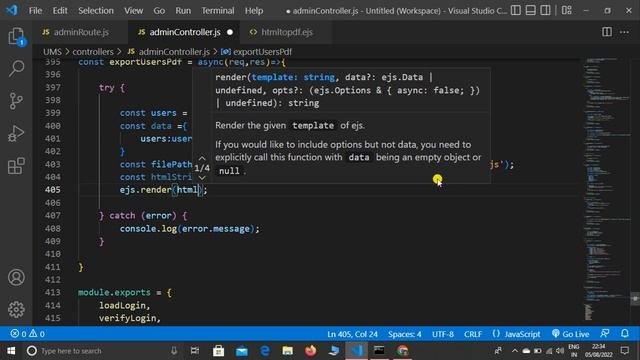Image resolution: width=640 pixels, height=360 pixels.
Task: Open Mail app from taskbar
Action: click(x=242, y=351)
